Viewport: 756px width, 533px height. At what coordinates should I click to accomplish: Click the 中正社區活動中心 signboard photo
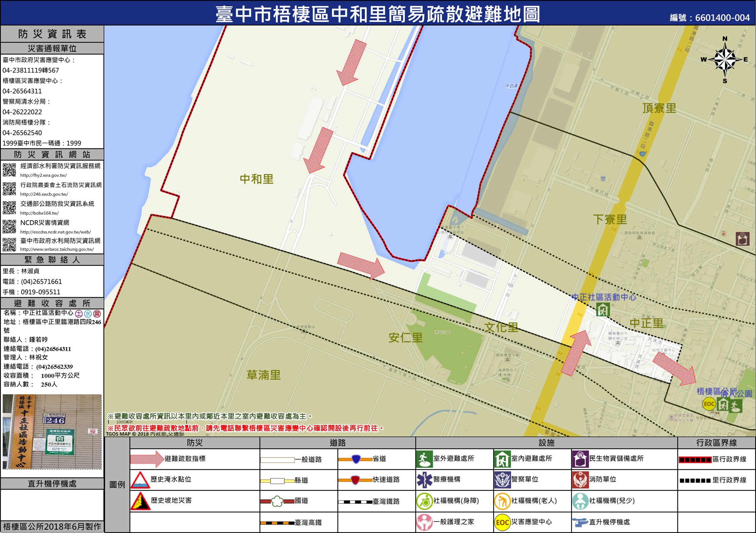(x=52, y=432)
